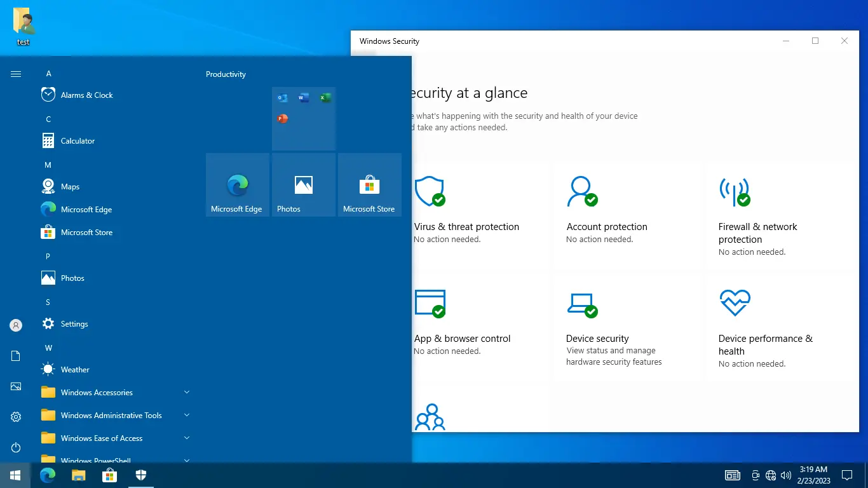This screenshot has width=868, height=488.
Task: Open Maps from the app list
Action: pos(116,187)
